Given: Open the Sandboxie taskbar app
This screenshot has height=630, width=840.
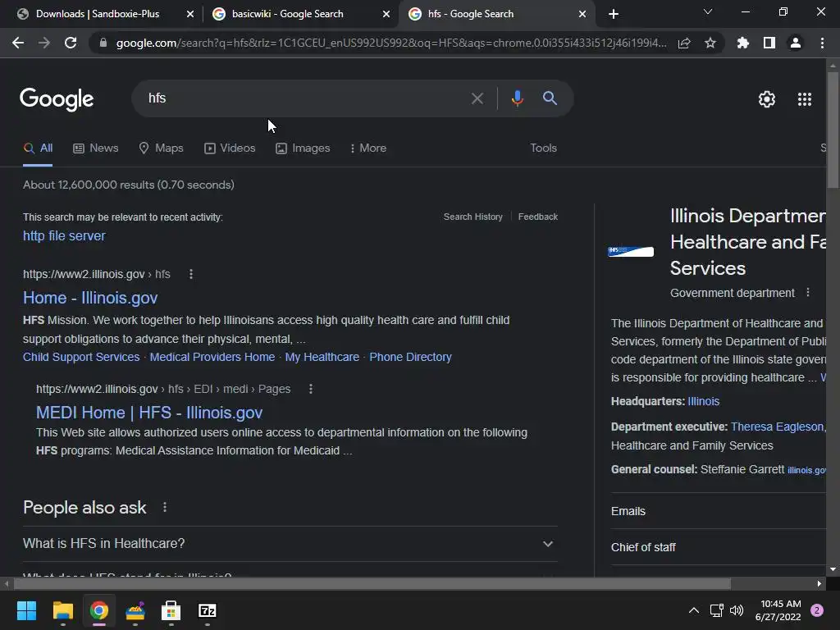Looking at the screenshot, I should point(135,610).
